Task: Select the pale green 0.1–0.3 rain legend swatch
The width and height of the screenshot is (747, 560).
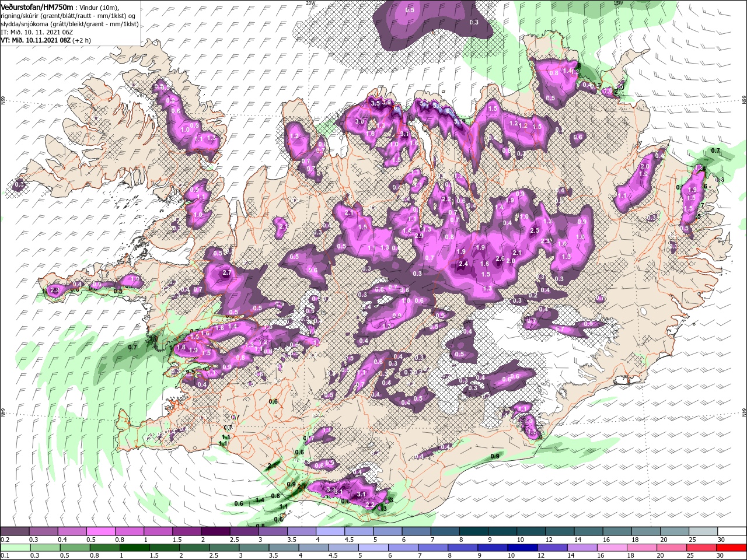Action: coord(15,547)
